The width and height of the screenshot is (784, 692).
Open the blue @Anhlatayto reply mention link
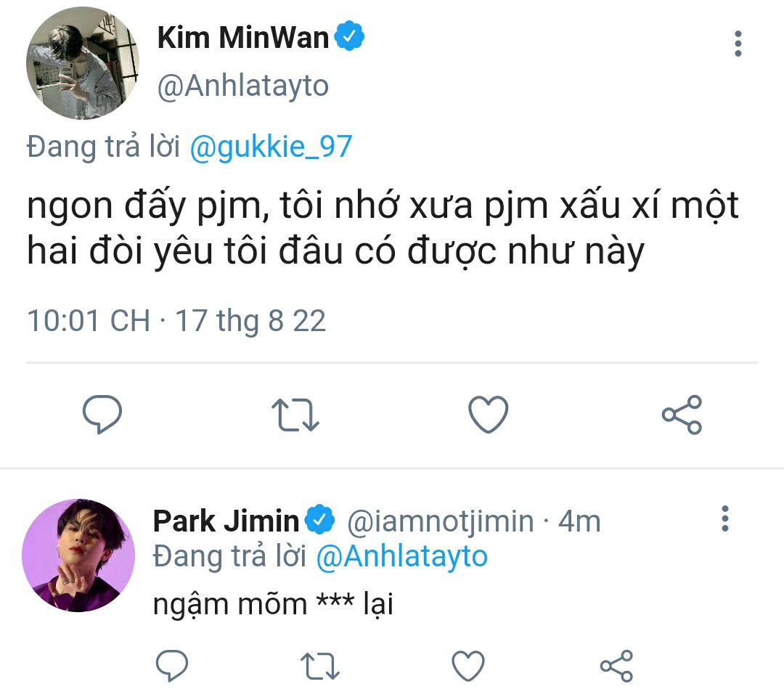pos(401,556)
